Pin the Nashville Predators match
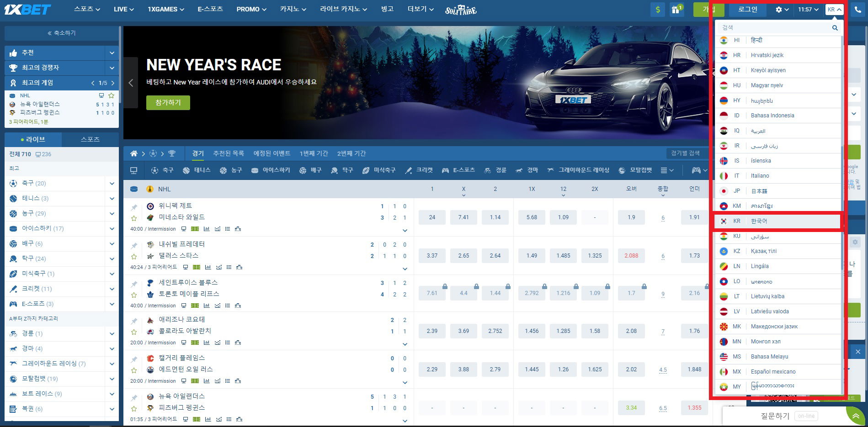 pyautogui.click(x=134, y=246)
